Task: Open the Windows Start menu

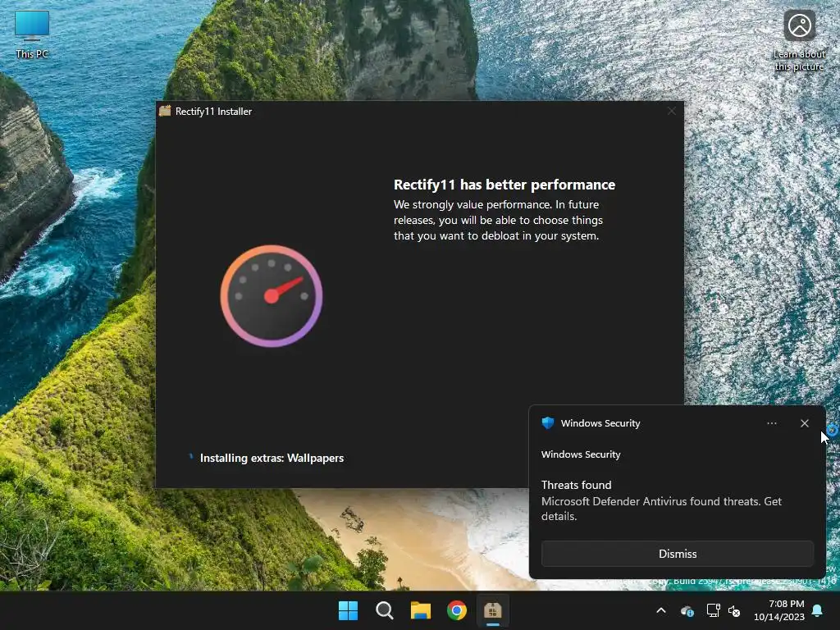Action: point(348,610)
